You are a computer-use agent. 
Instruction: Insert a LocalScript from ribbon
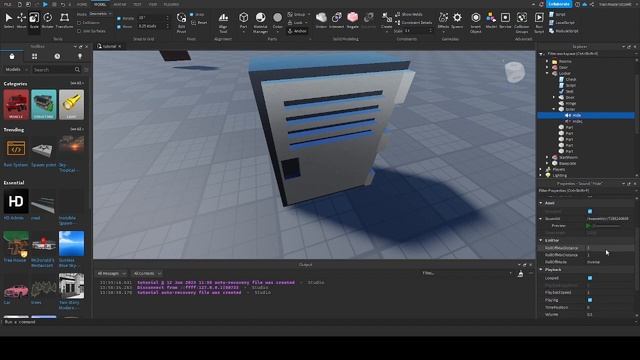coord(562,22)
